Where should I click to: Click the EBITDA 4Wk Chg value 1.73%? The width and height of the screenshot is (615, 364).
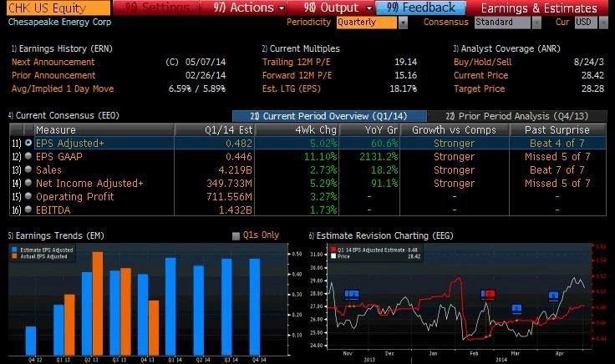tap(323, 210)
